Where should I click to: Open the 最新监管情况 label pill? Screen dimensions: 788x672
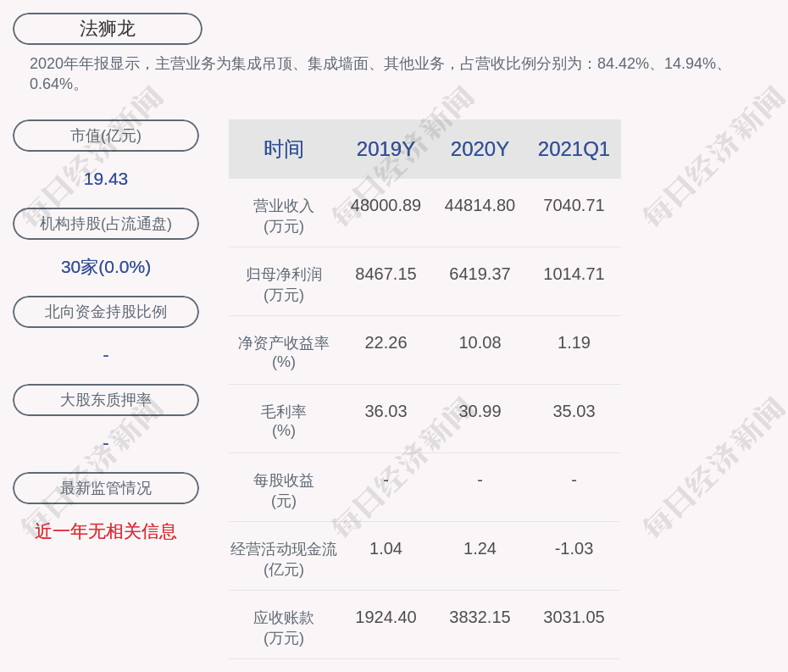click(106, 488)
